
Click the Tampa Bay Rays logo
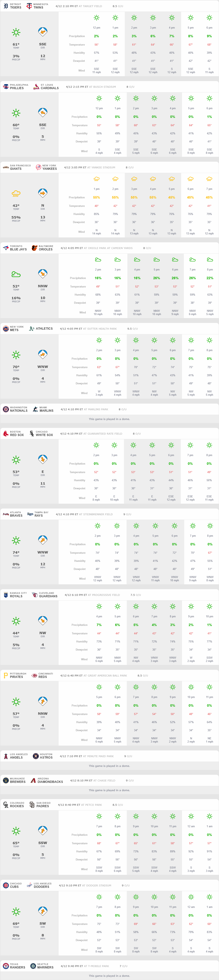(30, 514)
